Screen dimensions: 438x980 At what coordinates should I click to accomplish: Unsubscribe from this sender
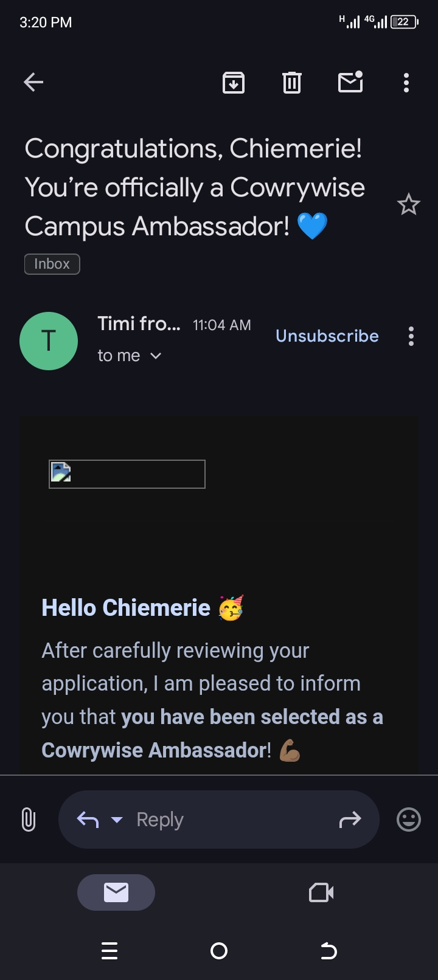pyautogui.click(x=327, y=336)
